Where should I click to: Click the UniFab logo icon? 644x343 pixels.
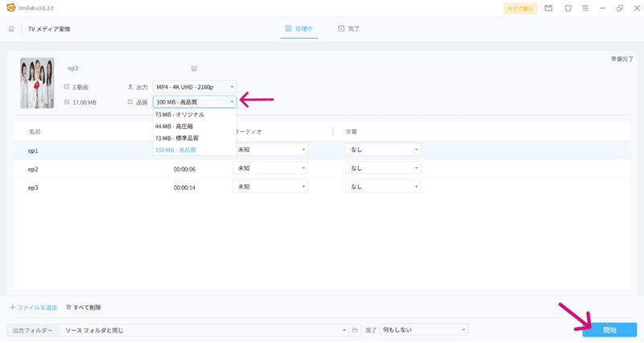click(9, 8)
